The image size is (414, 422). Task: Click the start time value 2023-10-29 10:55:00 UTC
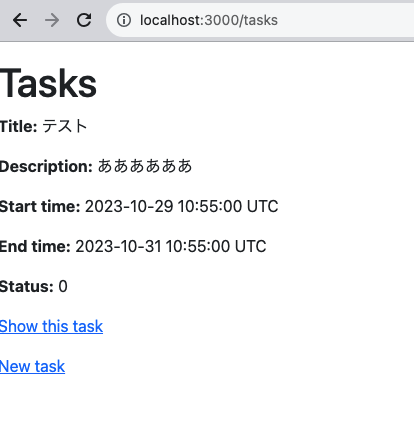[x=181, y=206]
